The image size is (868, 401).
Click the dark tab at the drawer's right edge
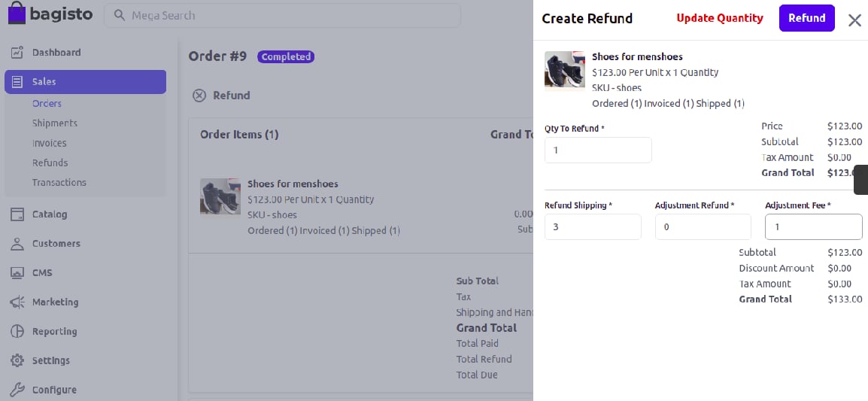(x=860, y=180)
